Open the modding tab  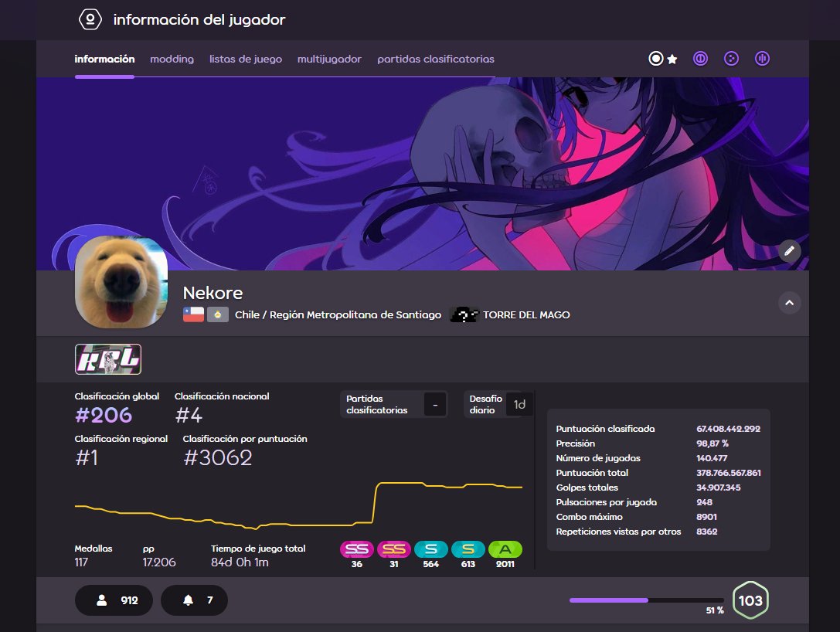pos(172,59)
